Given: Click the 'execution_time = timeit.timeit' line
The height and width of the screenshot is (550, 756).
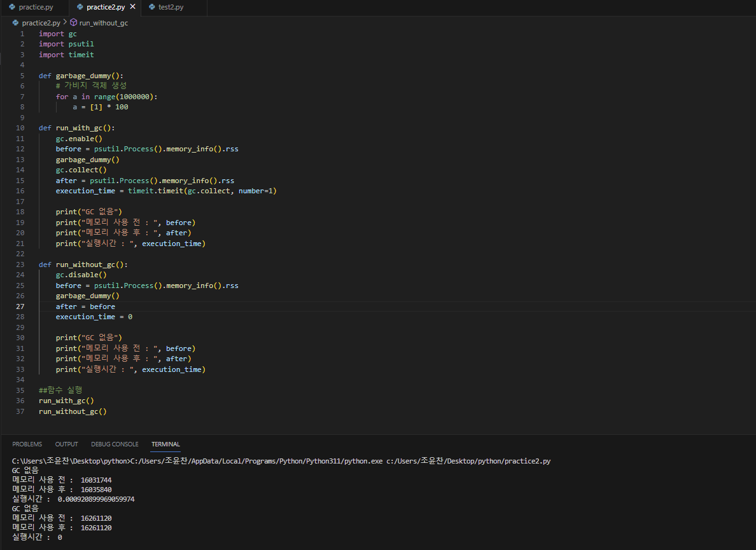Looking at the screenshot, I should pos(166,191).
